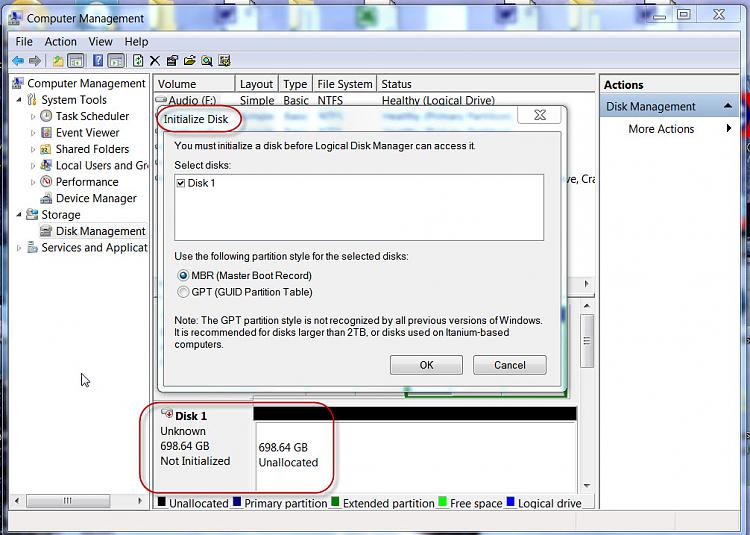Click the last settings toolbar icon
Viewport: 750px width, 535px height.
click(x=224, y=61)
